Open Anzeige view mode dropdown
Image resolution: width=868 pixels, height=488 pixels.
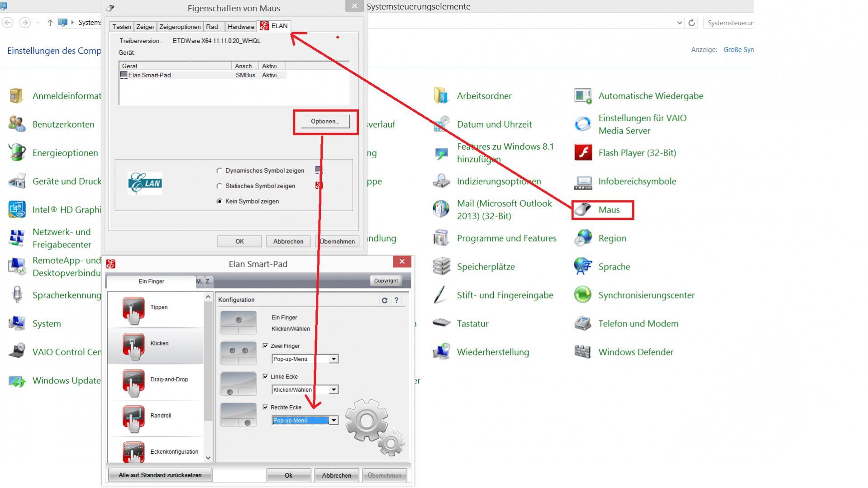(x=738, y=50)
